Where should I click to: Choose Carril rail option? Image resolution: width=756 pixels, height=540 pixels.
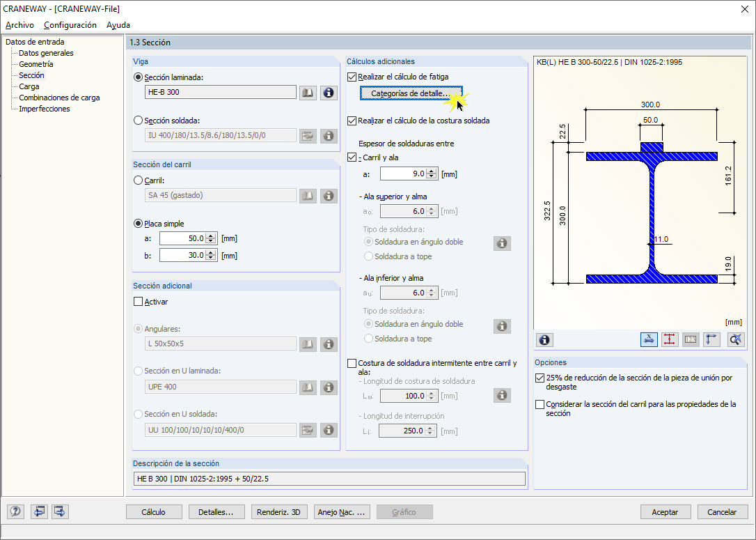[139, 180]
